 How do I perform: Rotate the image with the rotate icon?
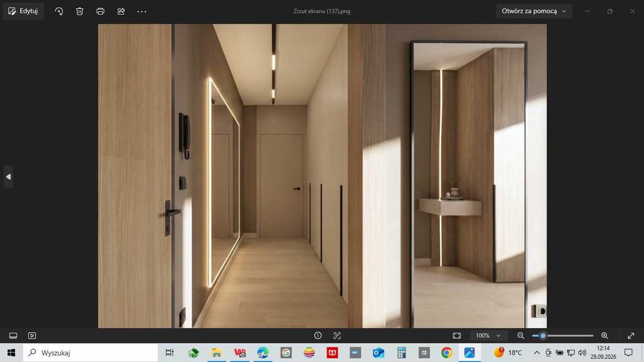[x=59, y=12]
